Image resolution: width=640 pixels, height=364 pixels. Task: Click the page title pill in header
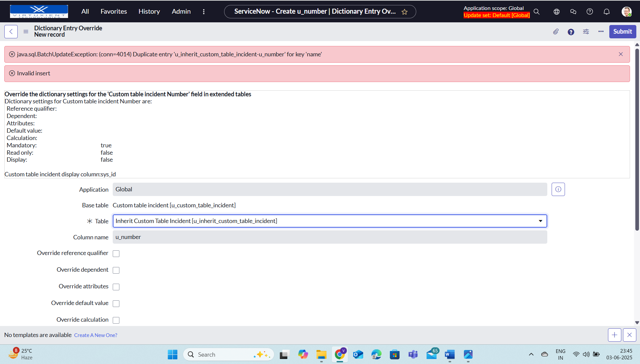point(320,12)
